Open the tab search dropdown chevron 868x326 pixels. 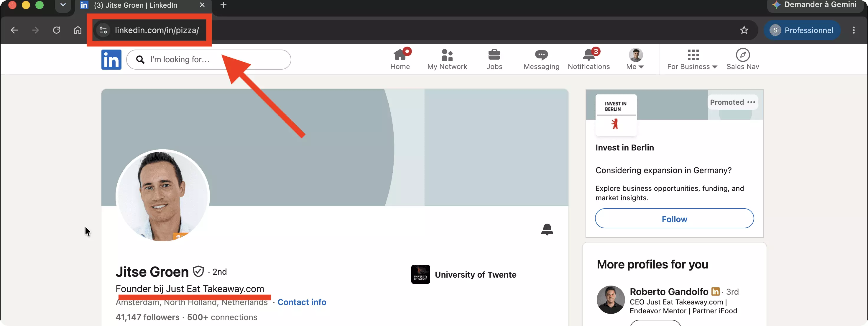[63, 5]
